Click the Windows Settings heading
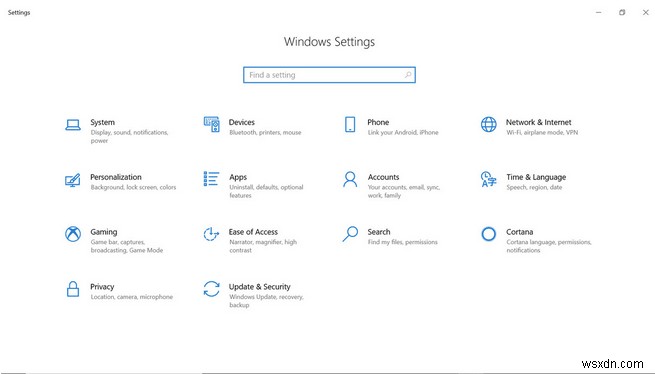The image size is (655, 374). point(329,42)
